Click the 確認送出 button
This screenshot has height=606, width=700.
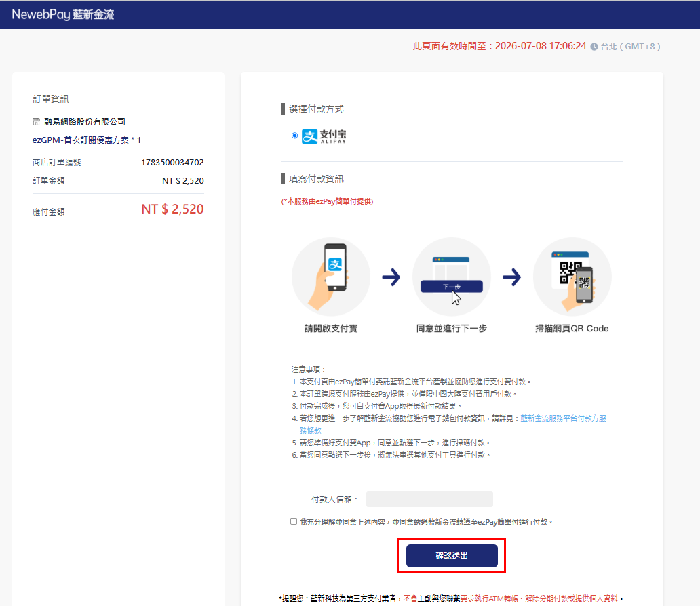click(x=452, y=556)
